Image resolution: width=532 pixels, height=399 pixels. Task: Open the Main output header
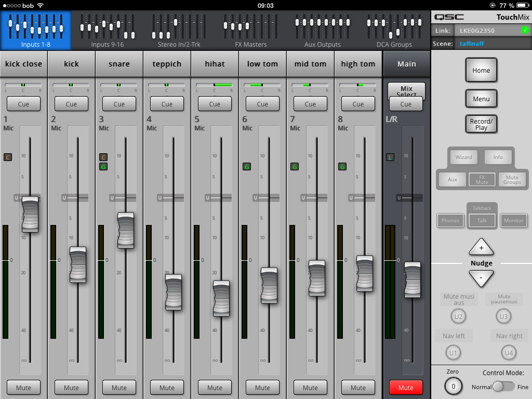pyautogui.click(x=406, y=64)
